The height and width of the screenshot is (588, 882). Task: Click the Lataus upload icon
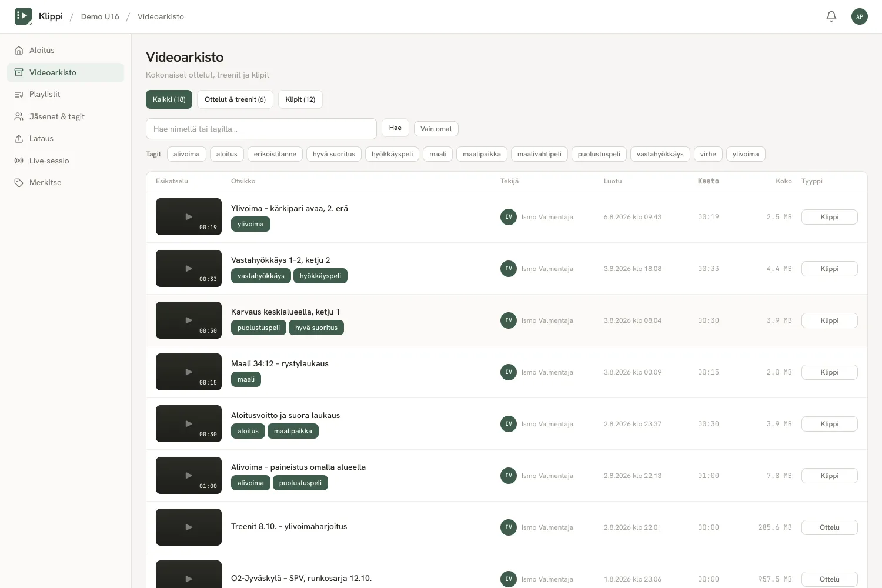(x=19, y=139)
